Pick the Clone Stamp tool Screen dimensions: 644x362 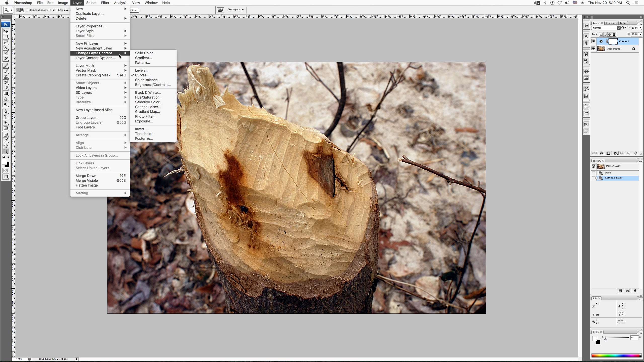tap(6, 77)
